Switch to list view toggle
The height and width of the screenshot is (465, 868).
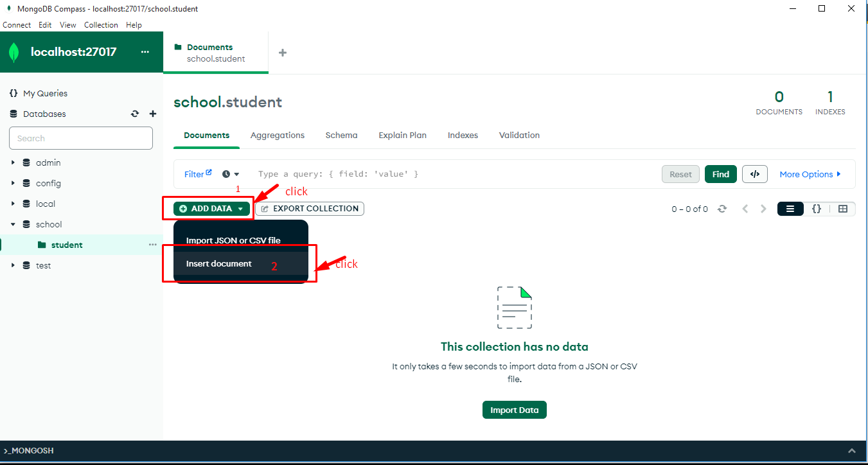pyautogui.click(x=790, y=209)
